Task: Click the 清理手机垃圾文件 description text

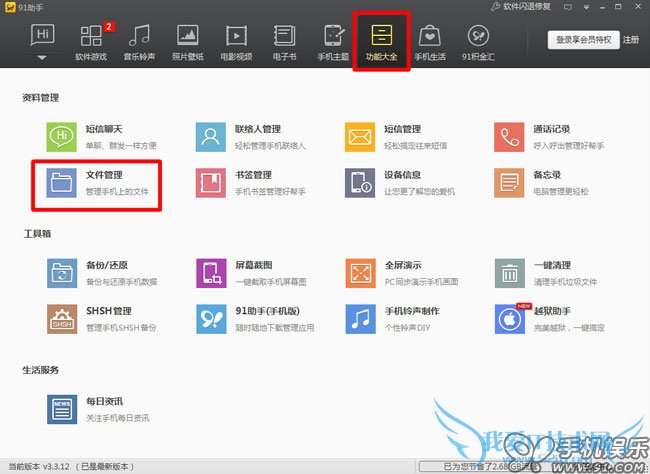Action: point(566,282)
